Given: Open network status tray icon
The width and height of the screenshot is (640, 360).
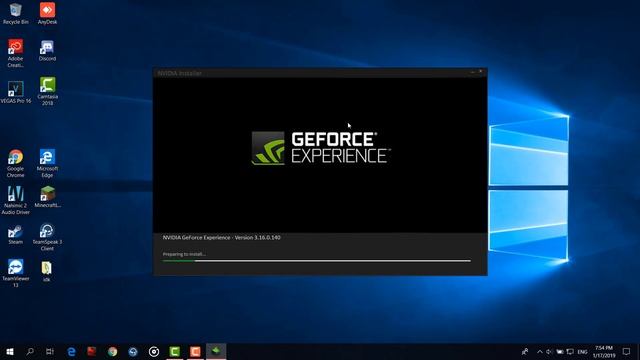Looking at the screenshot, I should 570,351.
